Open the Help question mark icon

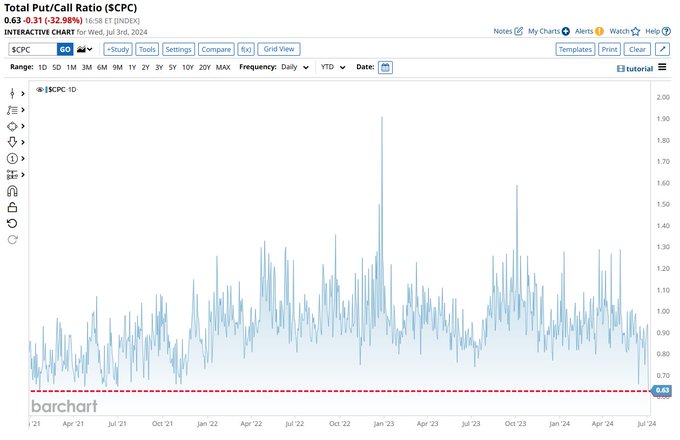(x=667, y=31)
